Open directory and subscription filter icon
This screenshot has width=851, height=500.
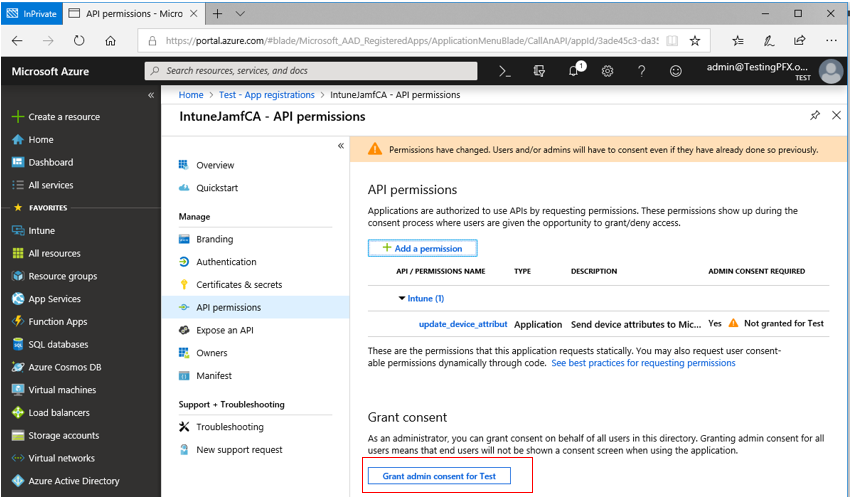click(x=539, y=71)
